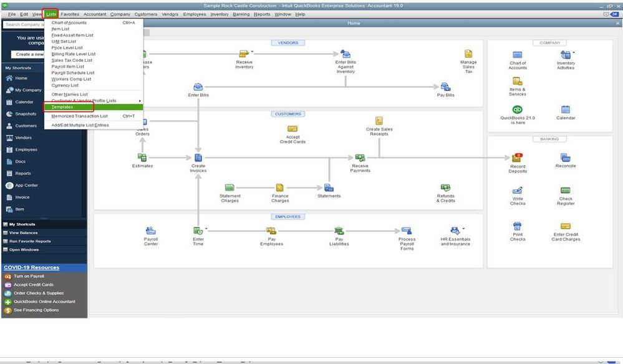623x364 pixels.
Task: Click the Inventory Activities icon
Action: click(565, 55)
